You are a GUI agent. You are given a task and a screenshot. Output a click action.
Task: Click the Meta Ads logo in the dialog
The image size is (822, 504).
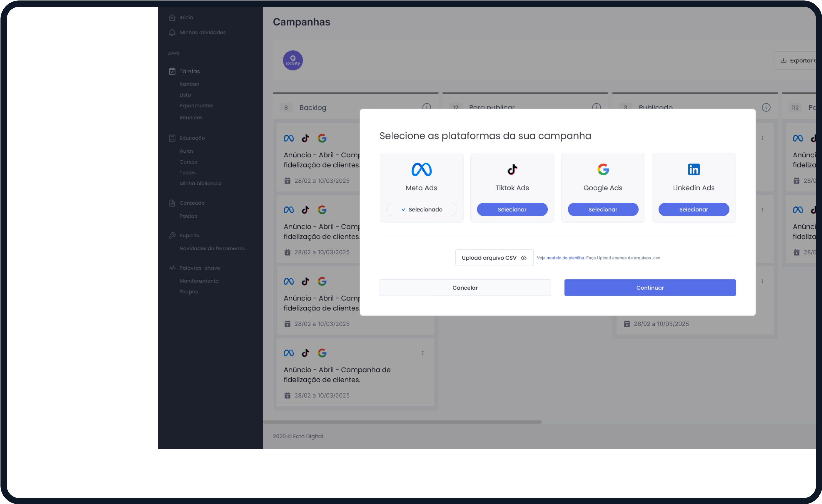click(x=421, y=169)
